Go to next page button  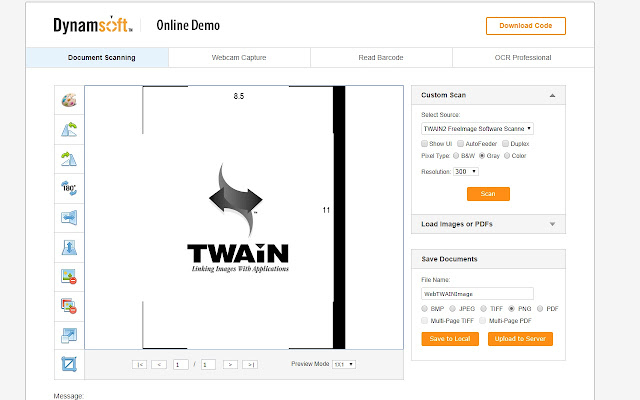(x=230, y=364)
